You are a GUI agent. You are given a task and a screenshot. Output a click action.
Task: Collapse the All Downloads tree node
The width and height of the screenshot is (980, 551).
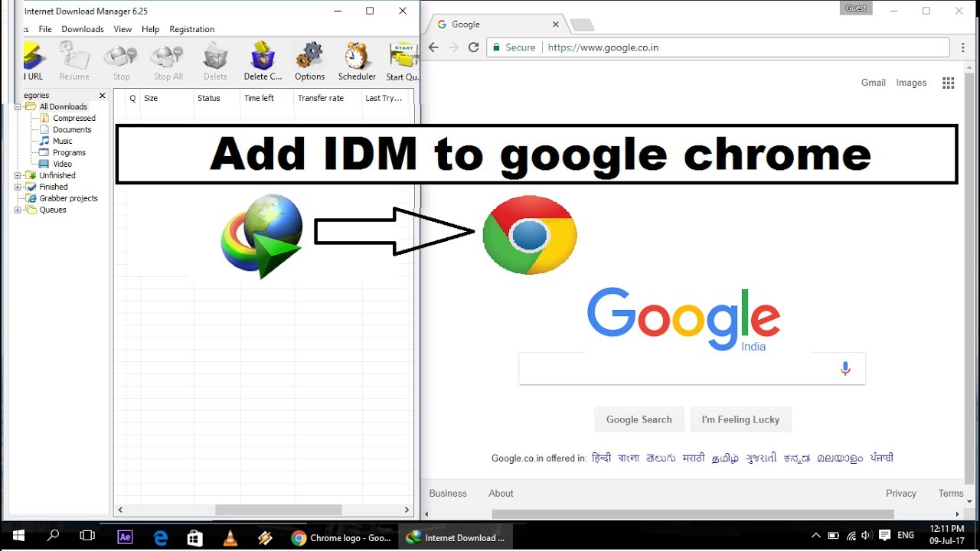18,106
